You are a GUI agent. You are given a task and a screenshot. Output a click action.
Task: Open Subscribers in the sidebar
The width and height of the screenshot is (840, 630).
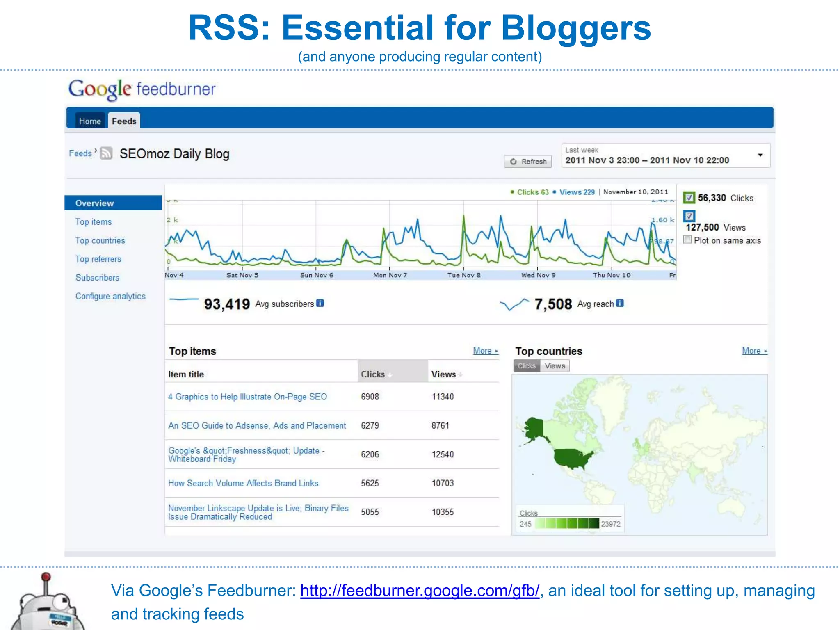pyautogui.click(x=97, y=278)
